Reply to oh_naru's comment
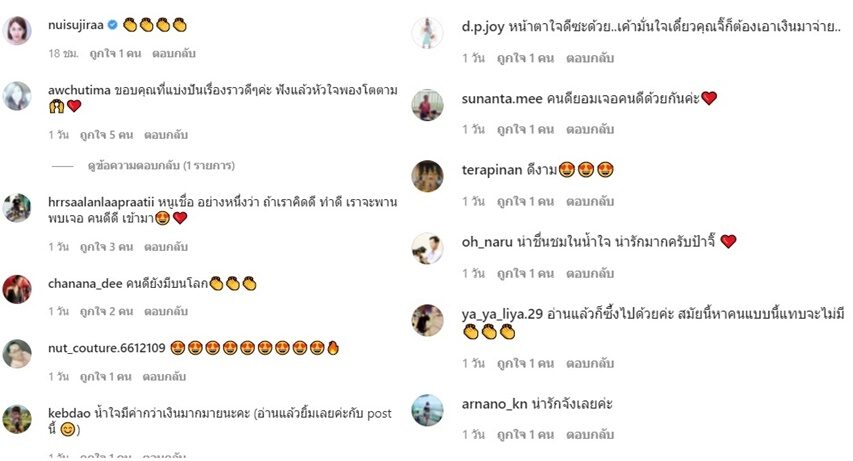The width and height of the screenshot is (853, 461). click(x=590, y=273)
